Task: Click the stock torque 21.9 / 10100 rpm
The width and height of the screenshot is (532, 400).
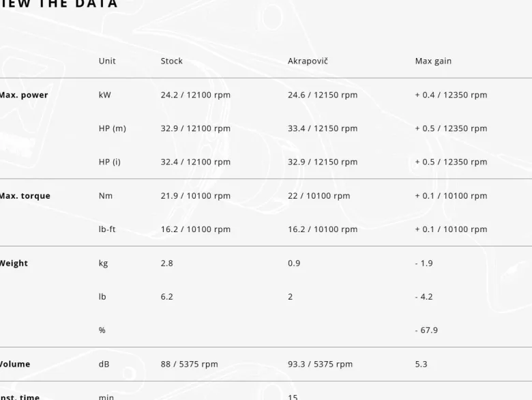Action: [196, 196]
